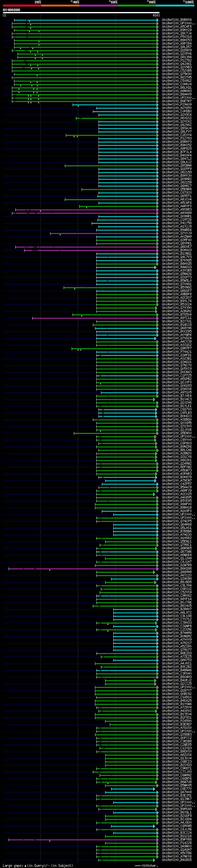Select the UniRef100_O82158 label
197x868 pixels.
[x=177, y=172]
